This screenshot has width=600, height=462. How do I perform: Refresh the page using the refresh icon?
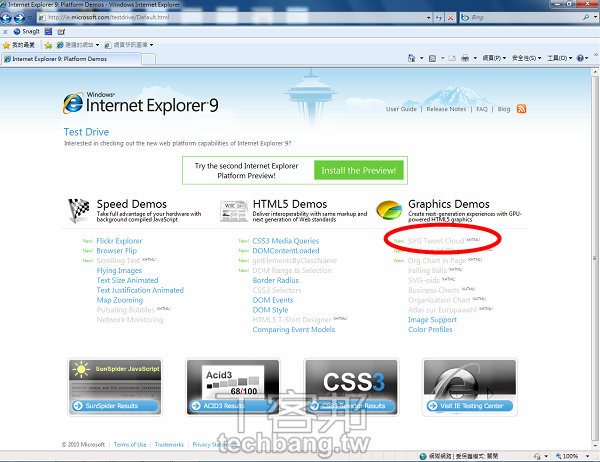439,18
